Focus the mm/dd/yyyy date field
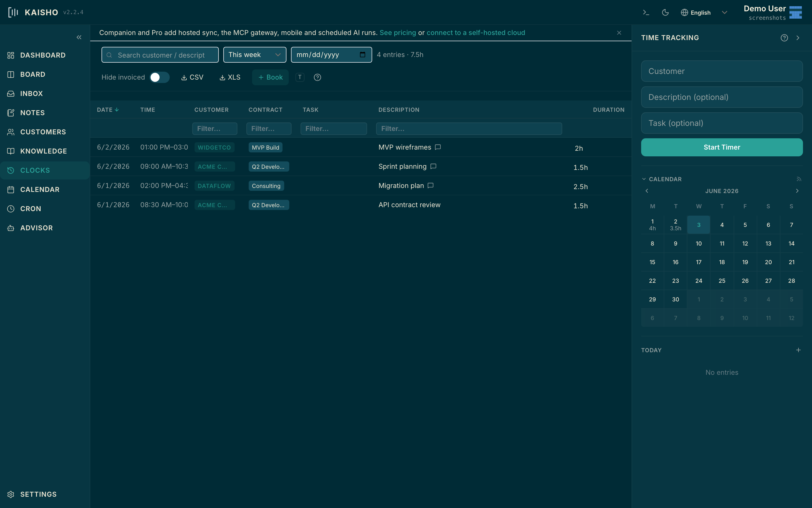812x508 pixels. click(x=331, y=55)
